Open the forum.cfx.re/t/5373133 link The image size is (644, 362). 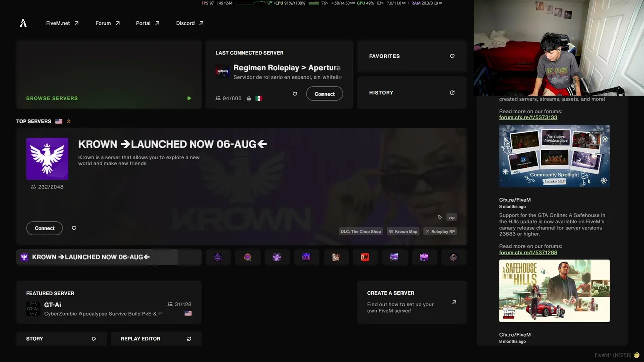coord(528,117)
